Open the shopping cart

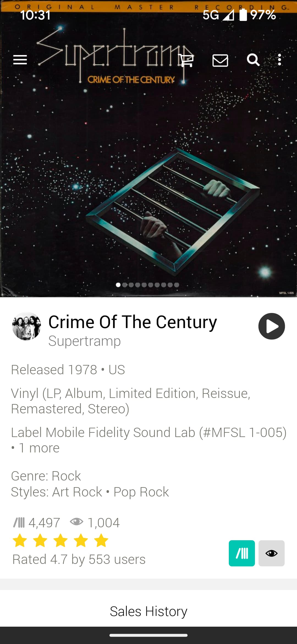(x=187, y=60)
